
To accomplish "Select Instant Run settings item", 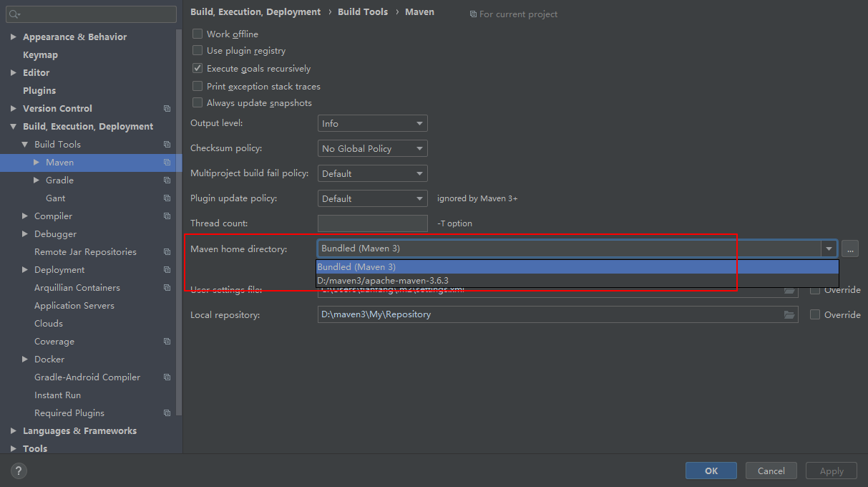I will click(x=57, y=395).
